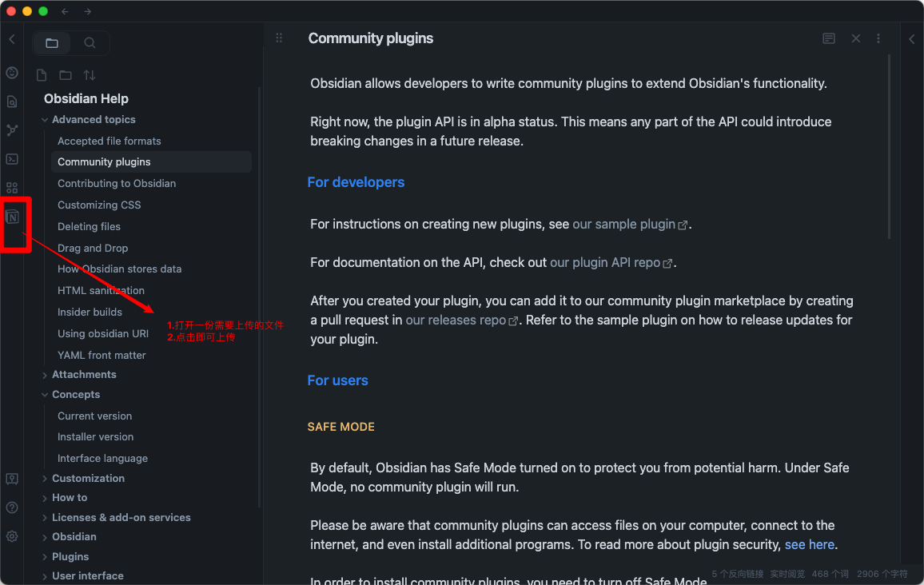Open the "our sample plugin" link
Image resolution: width=924 pixels, height=585 pixels.
[x=624, y=224]
